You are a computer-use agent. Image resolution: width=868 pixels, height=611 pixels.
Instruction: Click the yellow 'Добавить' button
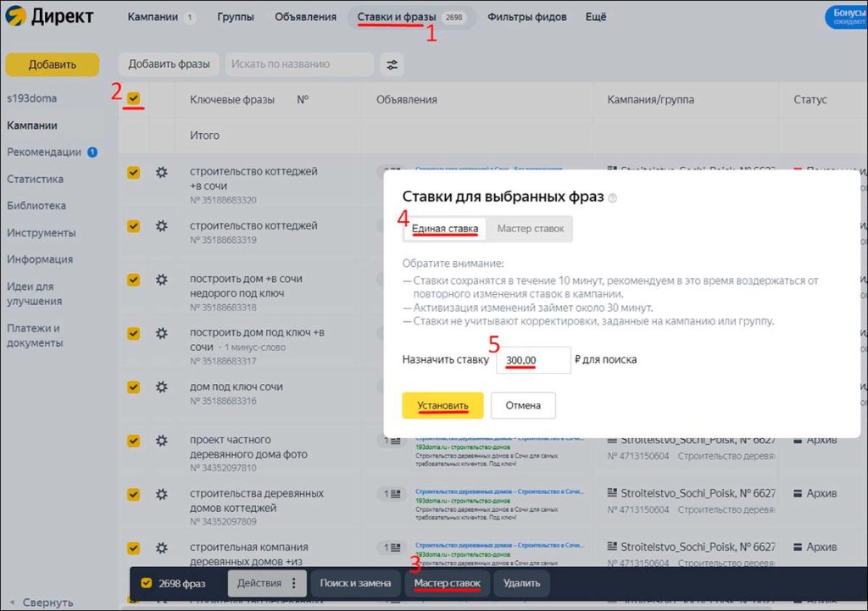pyautogui.click(x=52, y=64)
